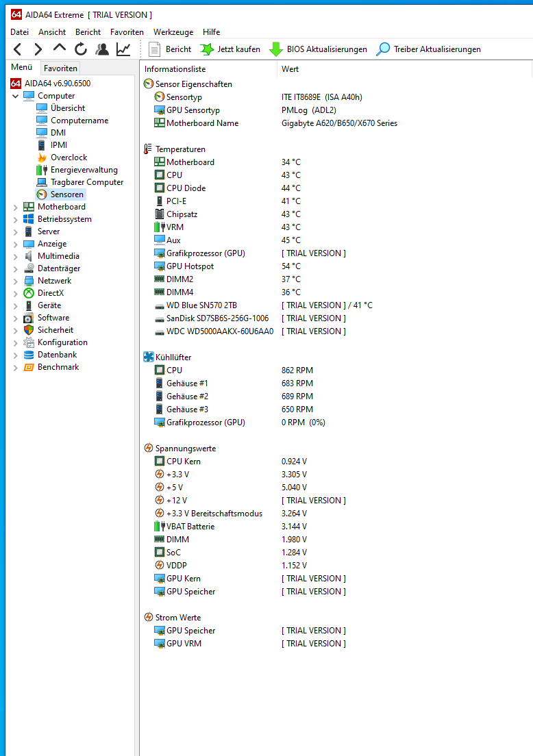Image resolution: width=533 pixels, height=756 pixels.
Task: Open the Bericht menu
Action: [x=88, y=32]
